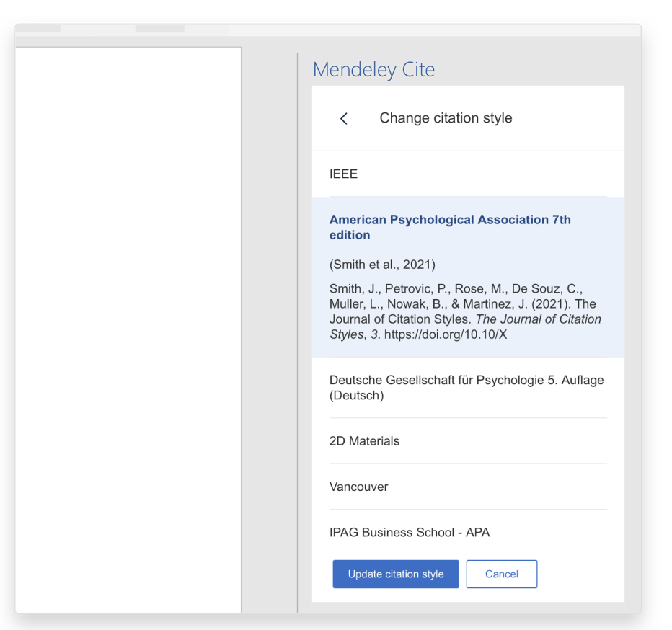Click the back arrow chevron
Image resolution: width=672 pixels, height=630 pixels.
[344, 119]
